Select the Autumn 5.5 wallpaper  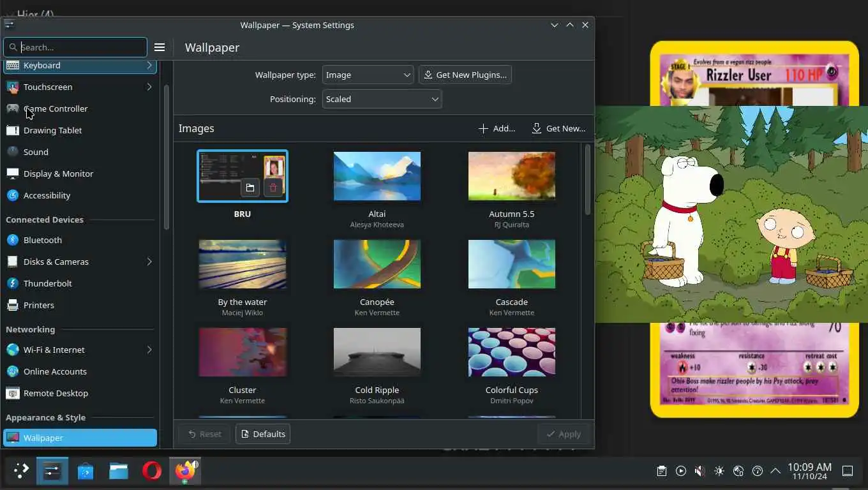[512, 176]
